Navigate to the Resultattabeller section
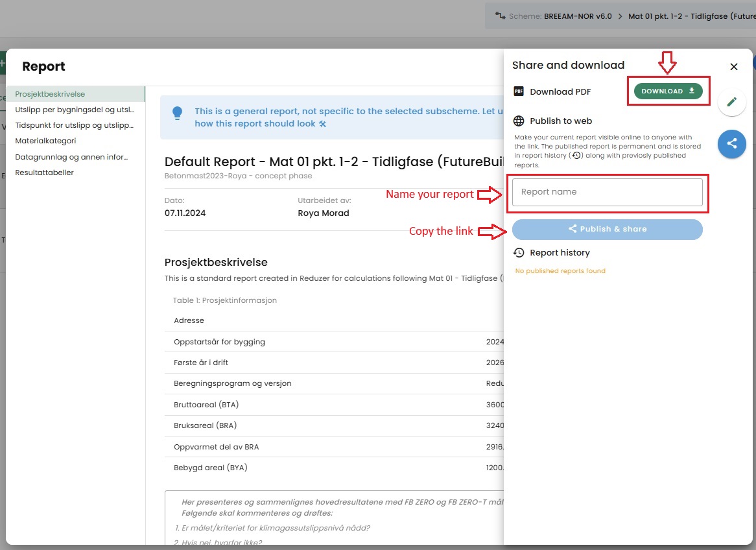 coord(45,173)
